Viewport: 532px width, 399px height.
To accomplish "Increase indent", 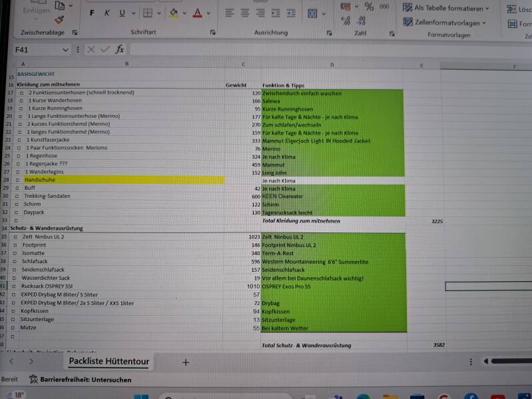I will [x=291, y=13].
